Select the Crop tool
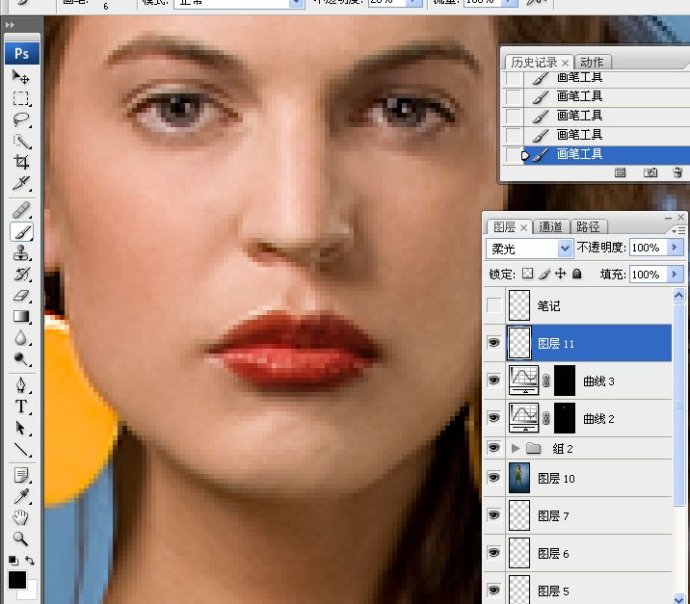Image resolution: width=690 pixels, height=604 pixels. (x=21, y=162)
